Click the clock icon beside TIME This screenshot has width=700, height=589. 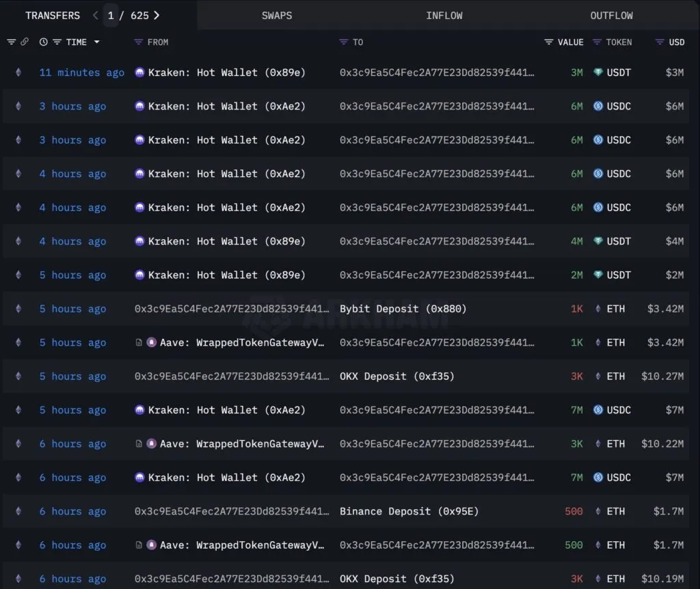tap(43, 42)
